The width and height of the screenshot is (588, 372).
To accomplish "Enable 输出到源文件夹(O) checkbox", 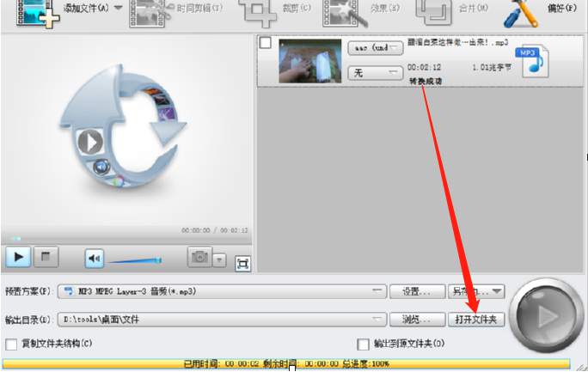I will [x=363, y=344].
